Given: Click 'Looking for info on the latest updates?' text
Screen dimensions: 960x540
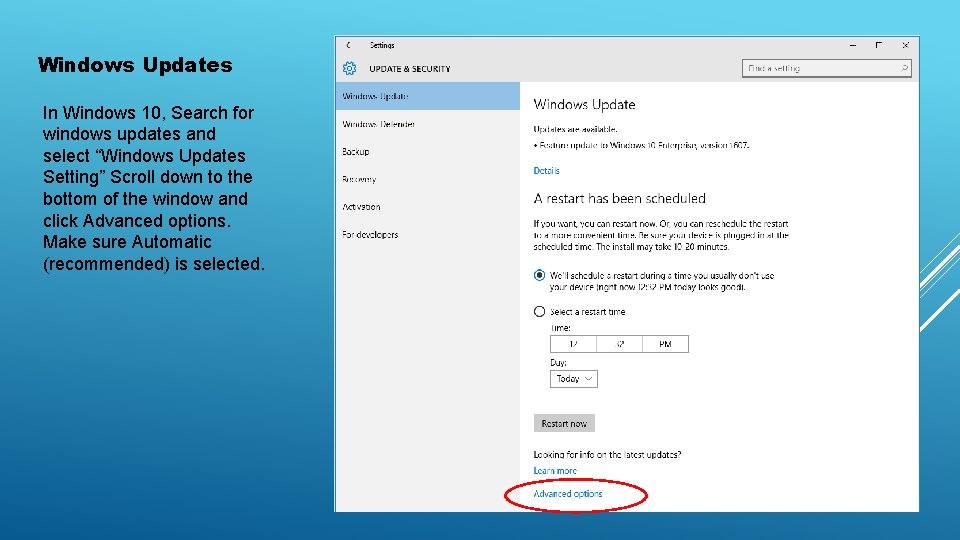Looking at the screenshot, I should [x=607, y=455].
